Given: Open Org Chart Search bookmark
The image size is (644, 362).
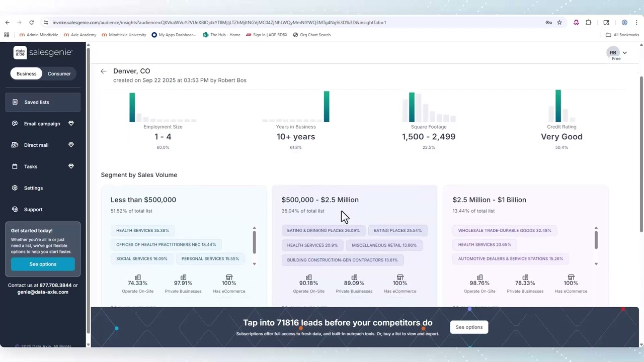Looking at the screenshot, I should click(x=311, y=35).
